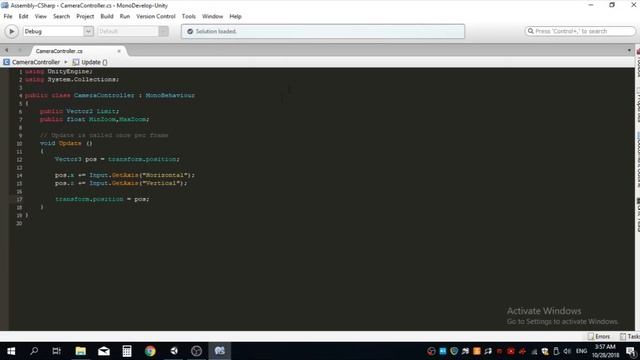Click the Run/Play button in toolbar
640x360 pixels.
[11, 31]
